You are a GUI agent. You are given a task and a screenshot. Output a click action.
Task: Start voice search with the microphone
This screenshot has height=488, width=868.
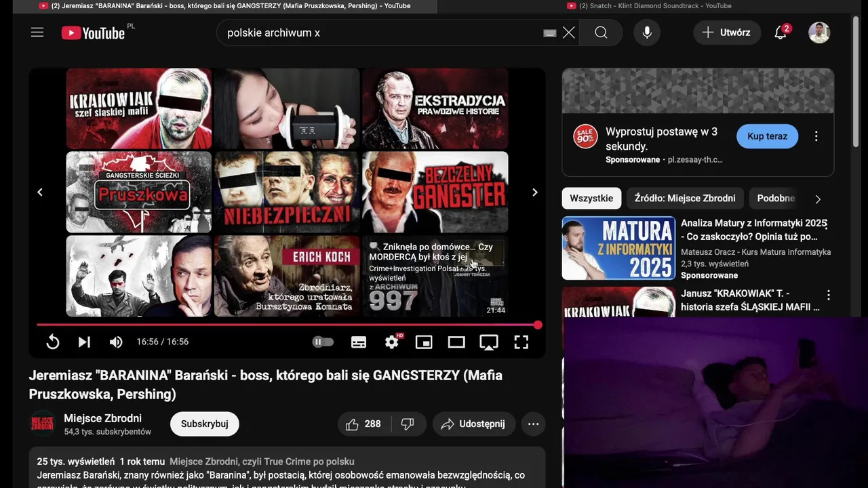click(647, 33)
